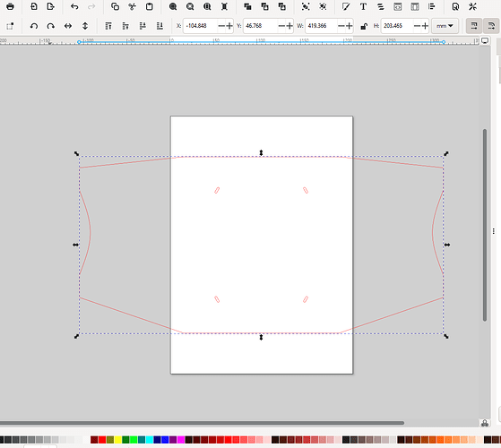Click the vertical canvas scrollbar
Viewport: 501px width, 448px height.
[x=485, y=225]
